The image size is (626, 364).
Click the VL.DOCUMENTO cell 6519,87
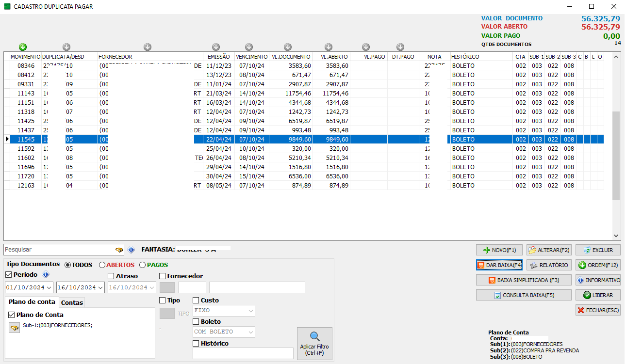[291, 121]
